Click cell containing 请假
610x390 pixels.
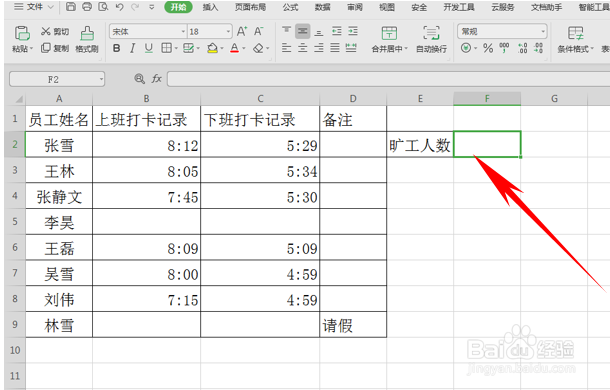tap(353, 325)
